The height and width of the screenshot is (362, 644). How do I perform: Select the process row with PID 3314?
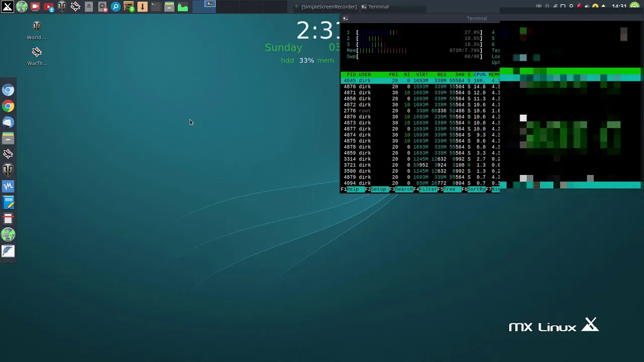click(x=420, y=159)
